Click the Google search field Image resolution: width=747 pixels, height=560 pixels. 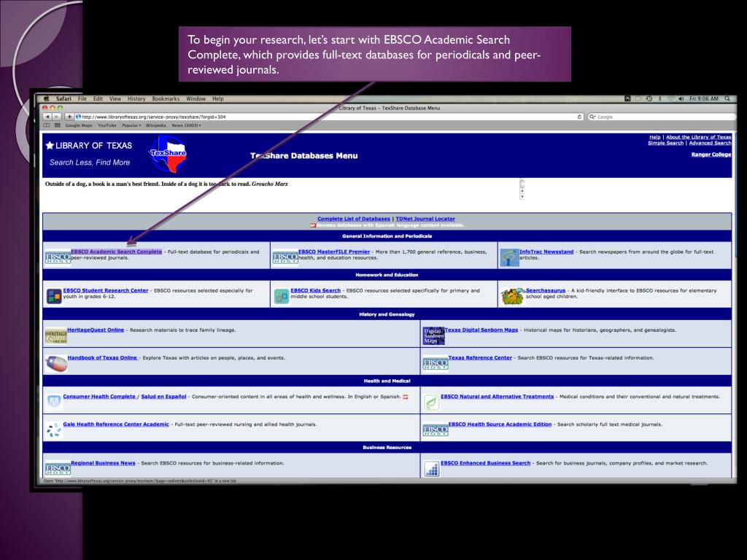coord(662,117)
